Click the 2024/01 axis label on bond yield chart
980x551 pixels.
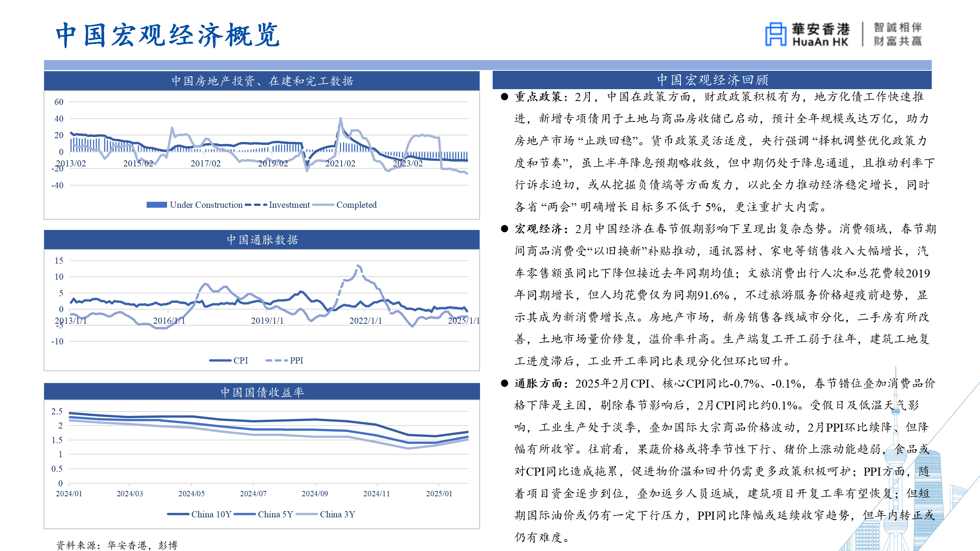69,494
